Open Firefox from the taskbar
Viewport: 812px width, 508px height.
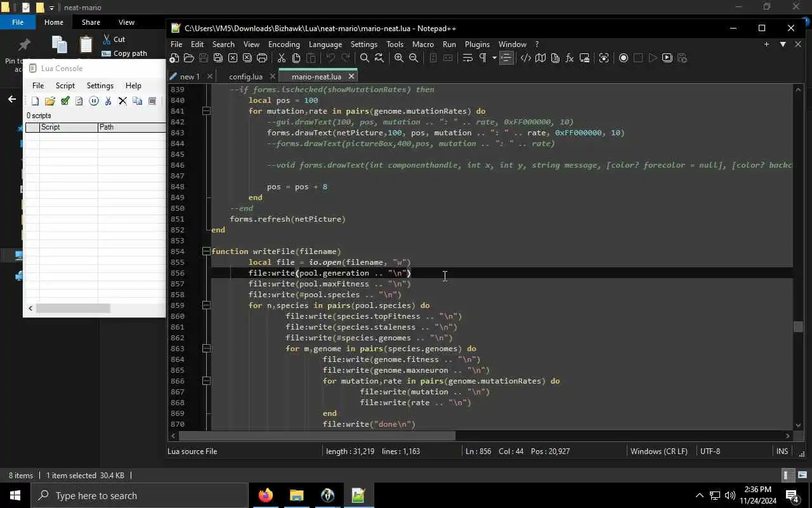point(266,495)
